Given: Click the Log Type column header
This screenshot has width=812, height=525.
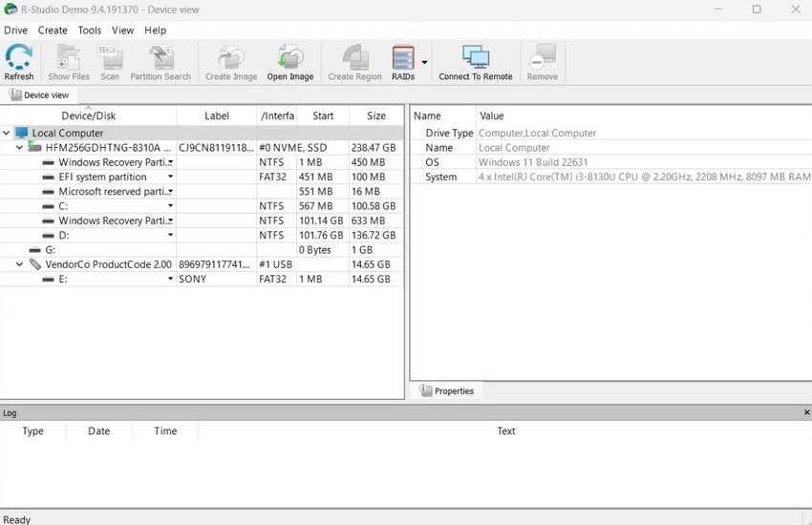Looking at the screenshot, I should [32, 430].
